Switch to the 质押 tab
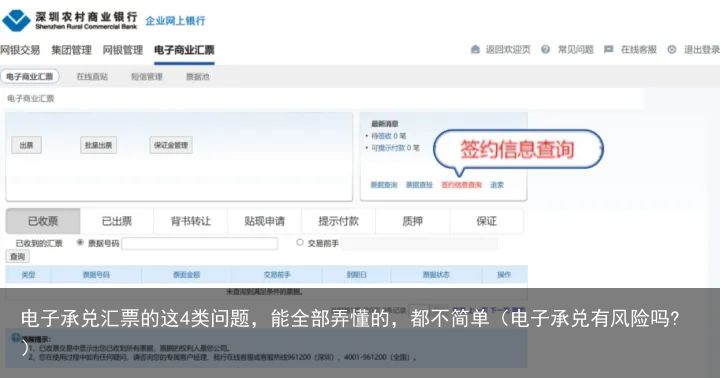The image size is (720, 378). [x=412, y=221]
